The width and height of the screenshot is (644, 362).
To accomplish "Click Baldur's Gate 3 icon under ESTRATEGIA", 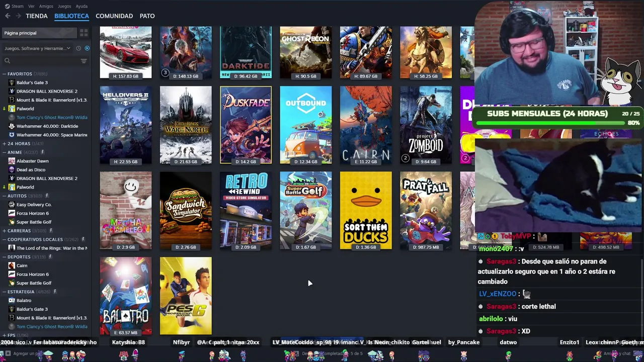I will click(12, 309).
